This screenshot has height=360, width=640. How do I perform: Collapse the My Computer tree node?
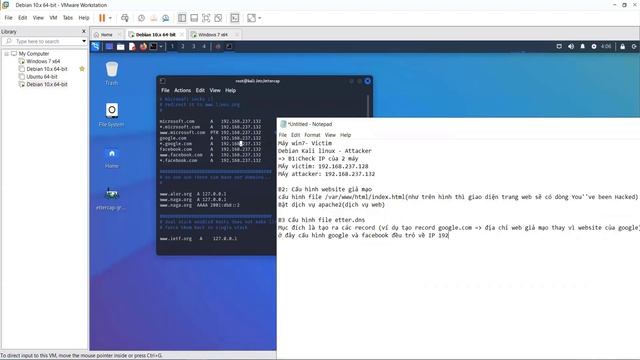(x=7, y=54)
